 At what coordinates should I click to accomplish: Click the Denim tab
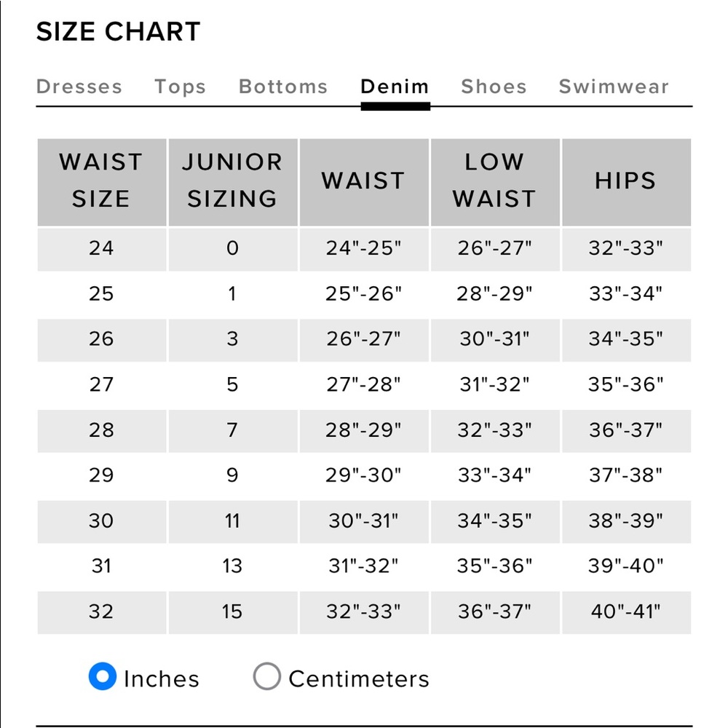click(x=395, y=87)
